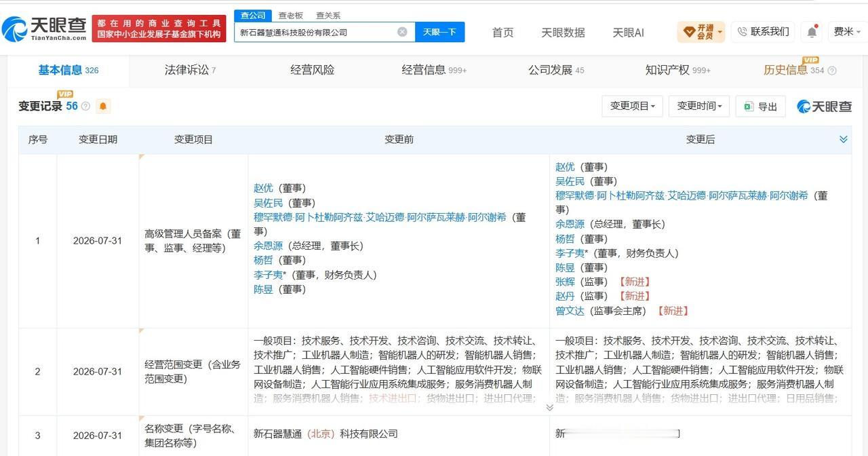The image size is (868, 456).
Task: Switch to 查公司 search tab
Action: pos(253,15)
